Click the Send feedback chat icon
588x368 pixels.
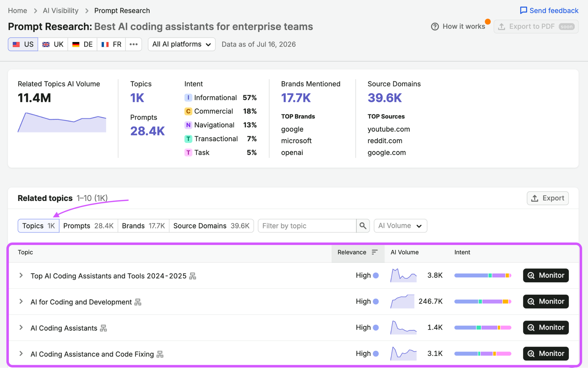click(x=523, y=10)
